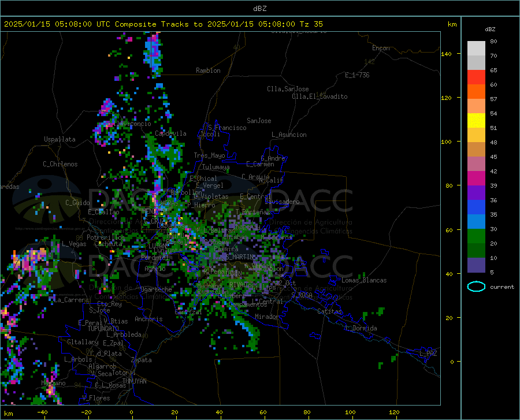Click the 'E_1-736' map label
This screenshot has width=520, height=420.
357,75
